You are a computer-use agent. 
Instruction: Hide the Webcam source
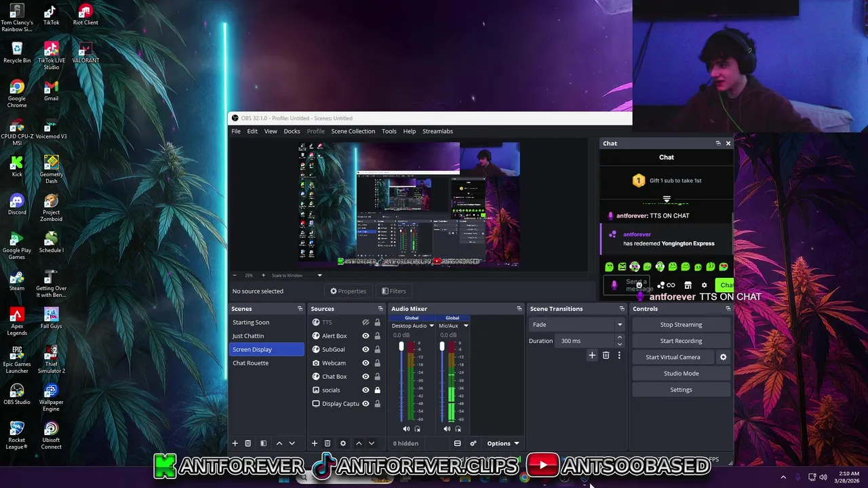(366, 363)
